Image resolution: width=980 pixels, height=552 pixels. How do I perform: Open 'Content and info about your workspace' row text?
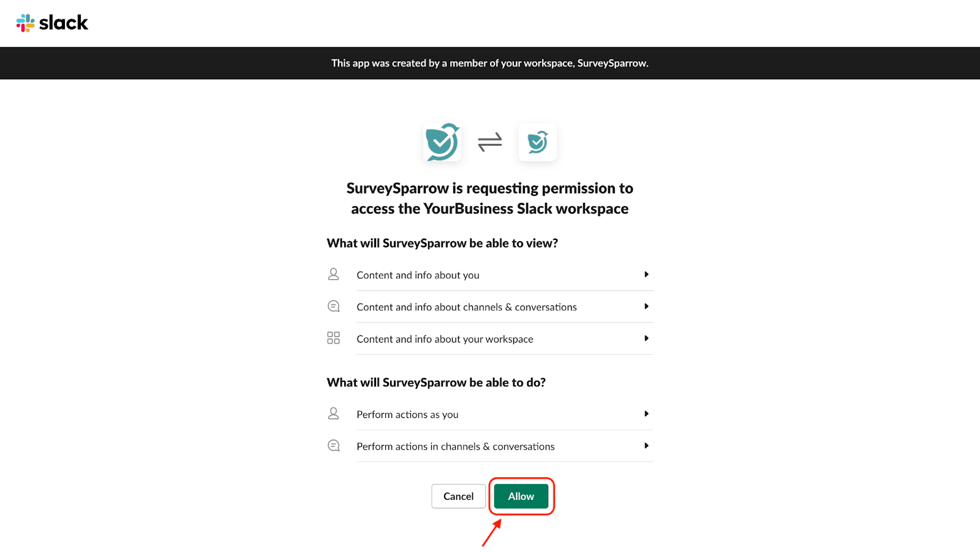pyautogui.click(x=445, y=339)
